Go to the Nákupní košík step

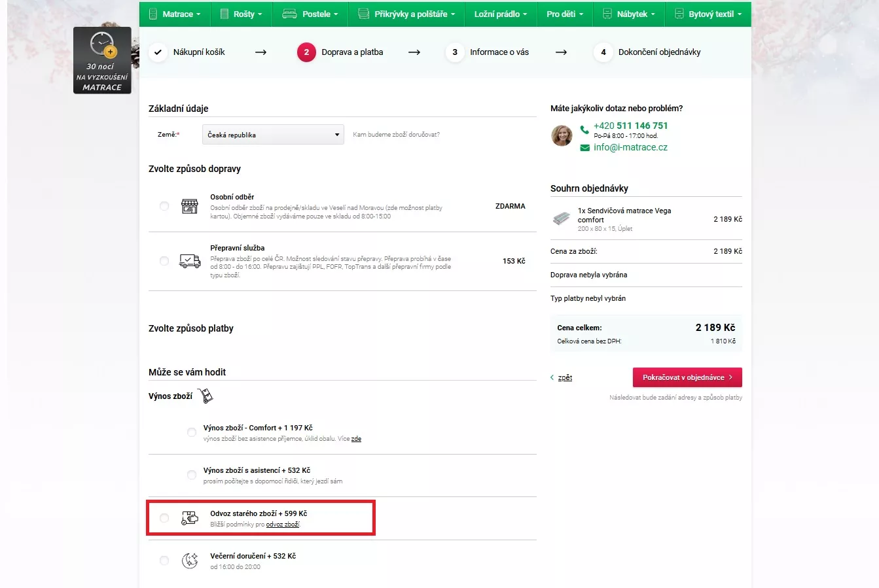pos(198,52)
